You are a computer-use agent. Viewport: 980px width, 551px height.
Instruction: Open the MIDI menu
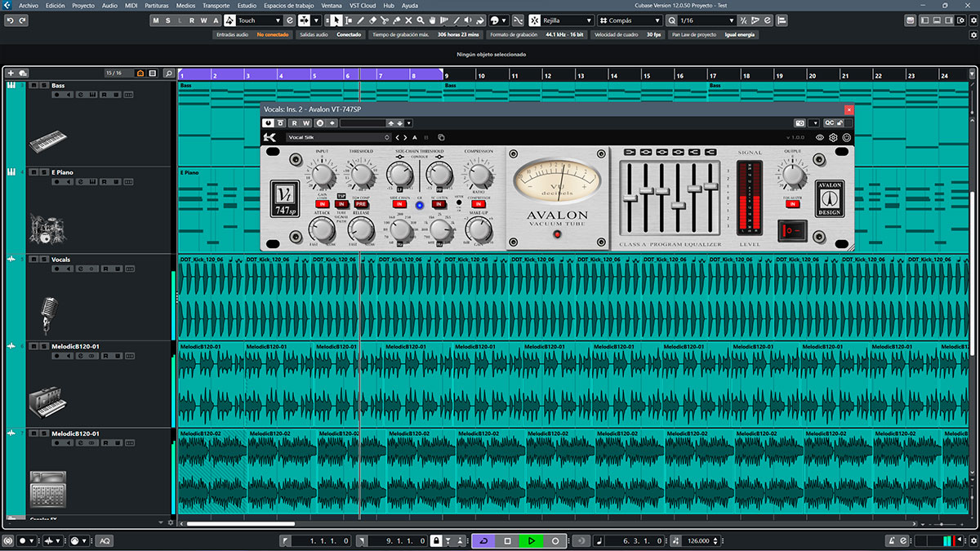pos(131,5)
